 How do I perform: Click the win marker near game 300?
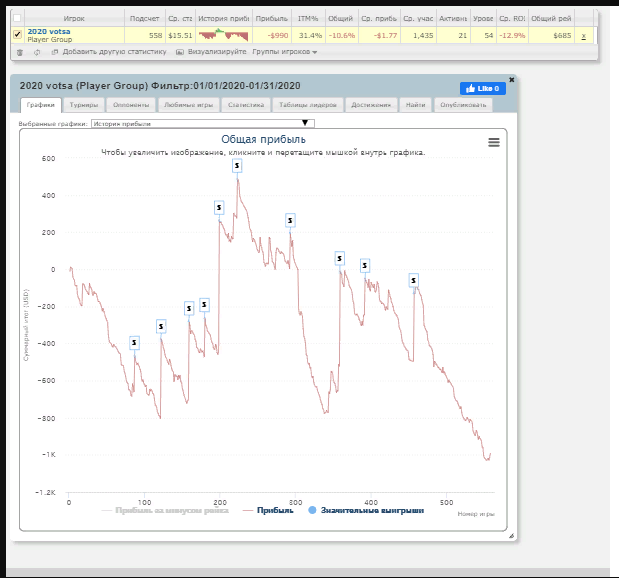[290, 220]
